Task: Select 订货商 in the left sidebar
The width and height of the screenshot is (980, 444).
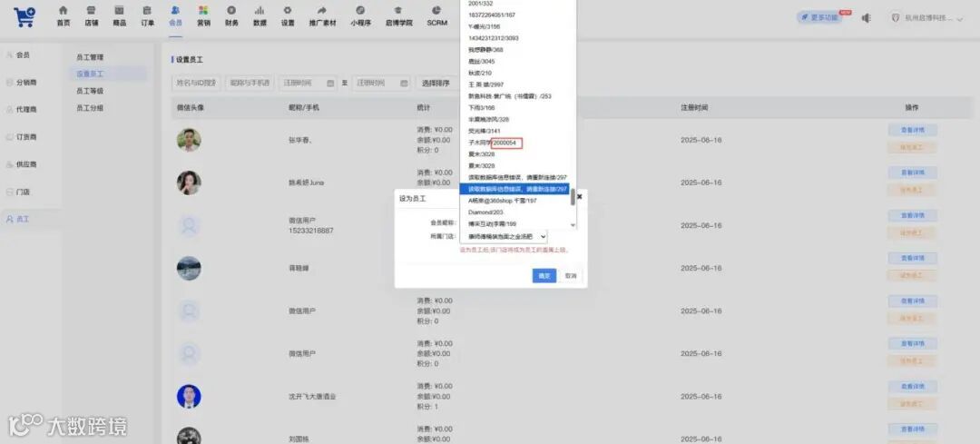Action: click(25, 137)
